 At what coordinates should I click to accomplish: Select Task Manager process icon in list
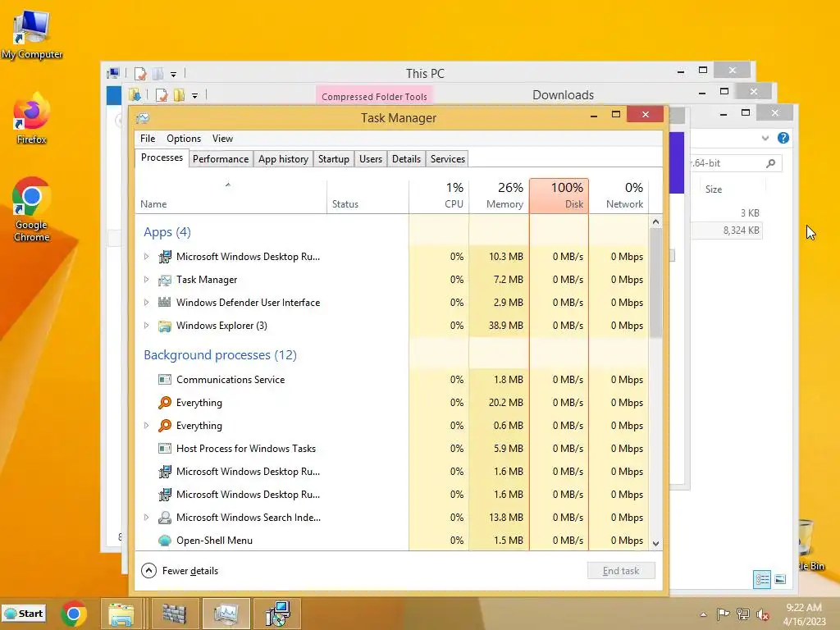coord(165,280)
